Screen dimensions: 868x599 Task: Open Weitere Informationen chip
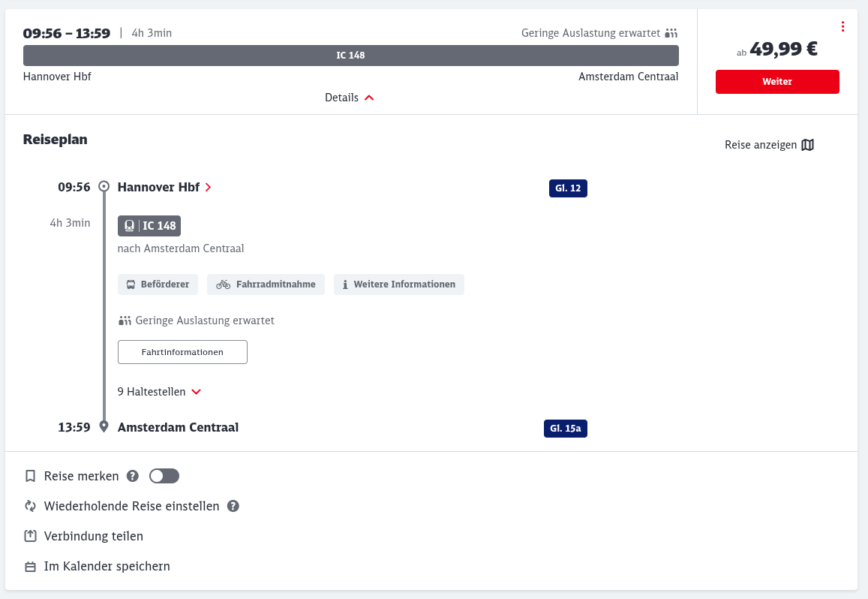click(x=398, y=284)
